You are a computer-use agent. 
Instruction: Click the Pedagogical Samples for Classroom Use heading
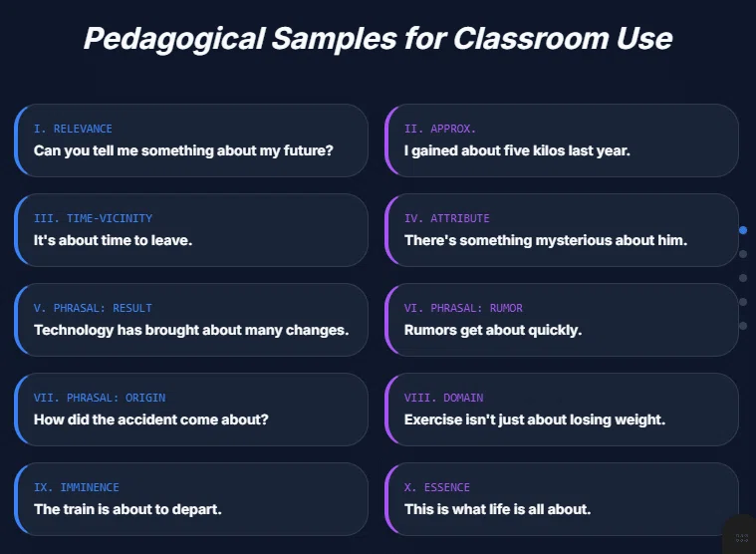coord(378,39)
